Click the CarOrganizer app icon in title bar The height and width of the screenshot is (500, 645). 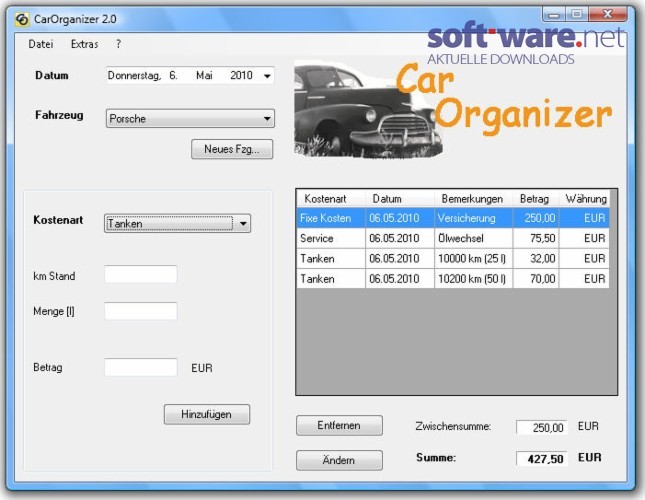pyautogui.click(x=22, y=19)
